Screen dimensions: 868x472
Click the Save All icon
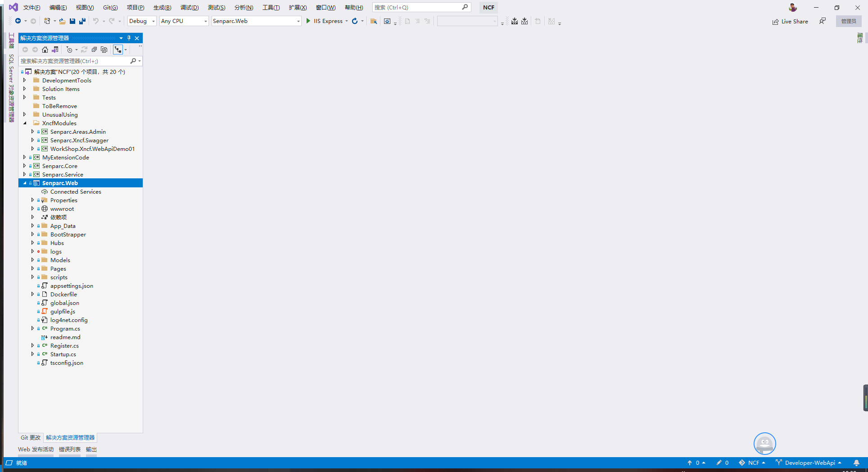click(82, 21)
